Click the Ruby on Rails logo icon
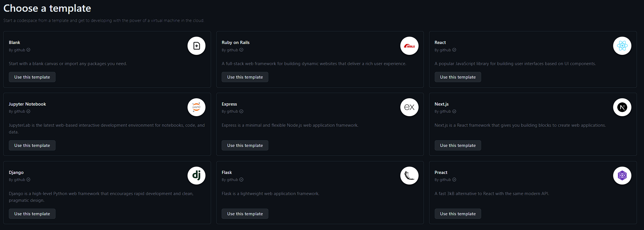644x230 pixels. [x=409, y=46]
